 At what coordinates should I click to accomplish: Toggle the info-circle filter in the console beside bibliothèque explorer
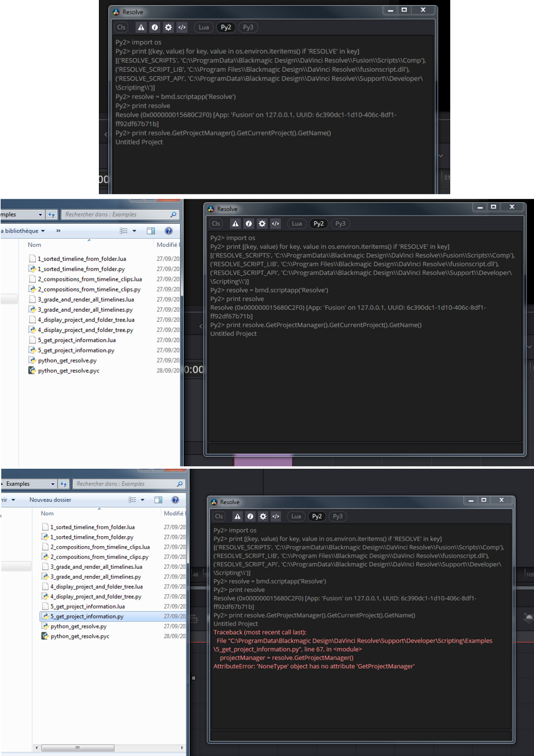coord(248,224)
